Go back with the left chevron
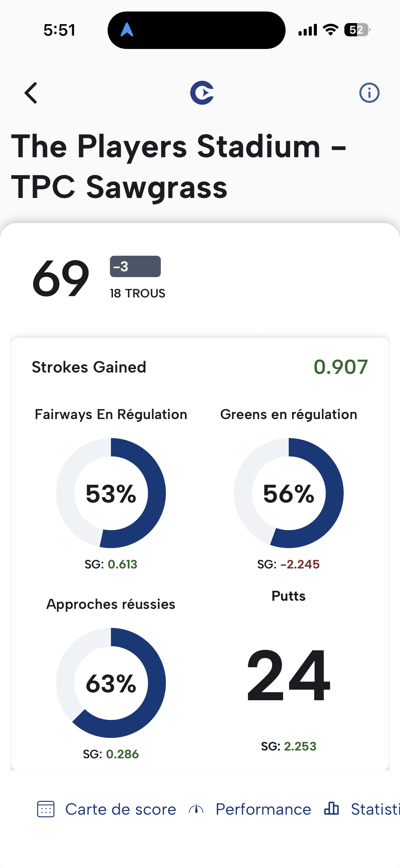Screen dimensions: 400x868 point(31,93)
